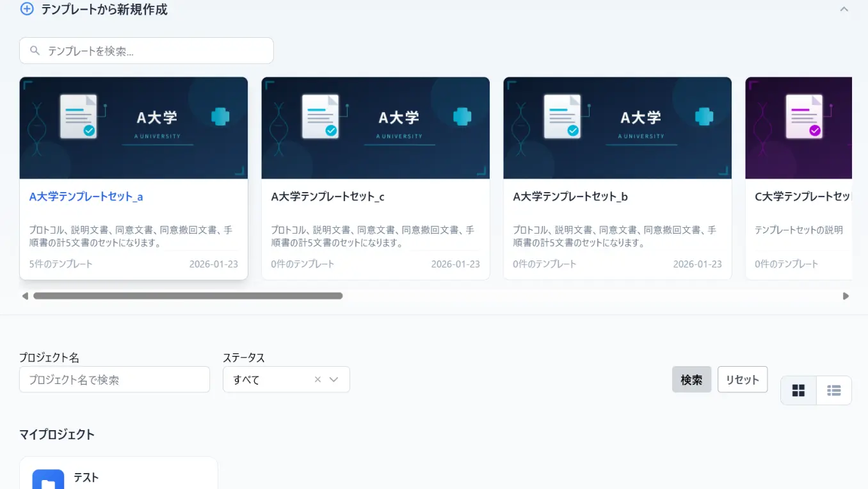Viewport: 868px width, 489px height.
Task: Focus the テンプレートを検索 search field
Action: 154,51
